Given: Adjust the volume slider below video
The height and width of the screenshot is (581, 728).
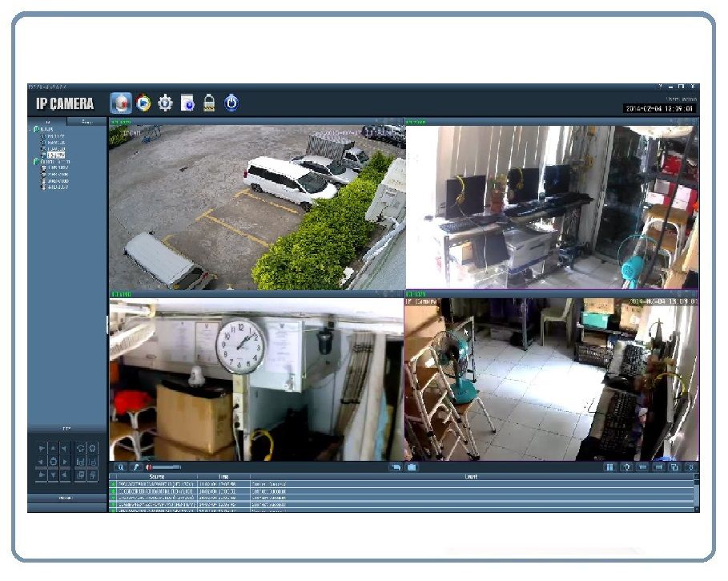Looking at the screenshot, I should coord(167,466).
